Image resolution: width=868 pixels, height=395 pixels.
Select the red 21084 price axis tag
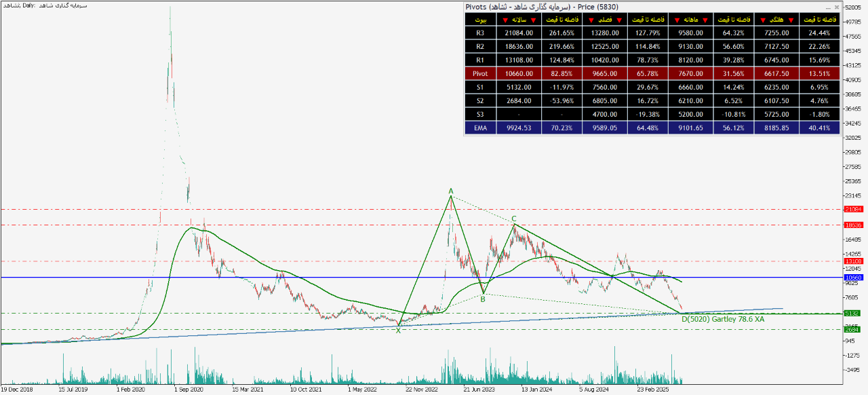852,209
